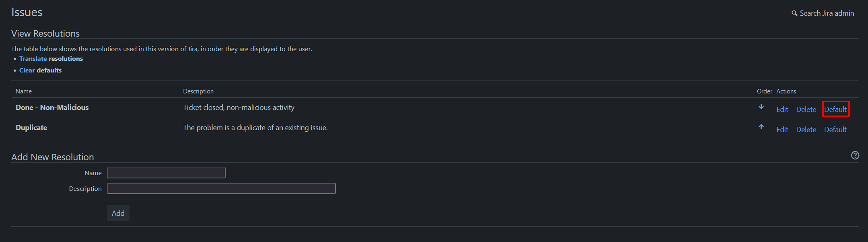Delete the Done - Non-Malicious resolution

point(806,110)
